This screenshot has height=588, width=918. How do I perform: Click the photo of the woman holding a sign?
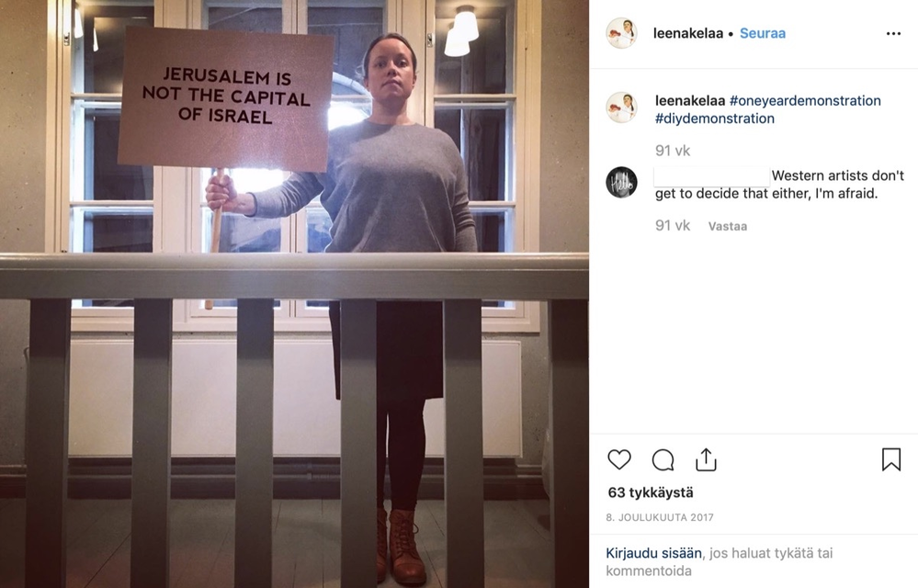pyautogui.click(x=294, y=294)
